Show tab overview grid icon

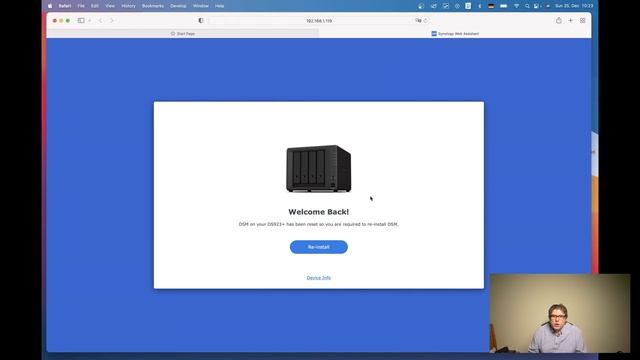pos(582,20)
